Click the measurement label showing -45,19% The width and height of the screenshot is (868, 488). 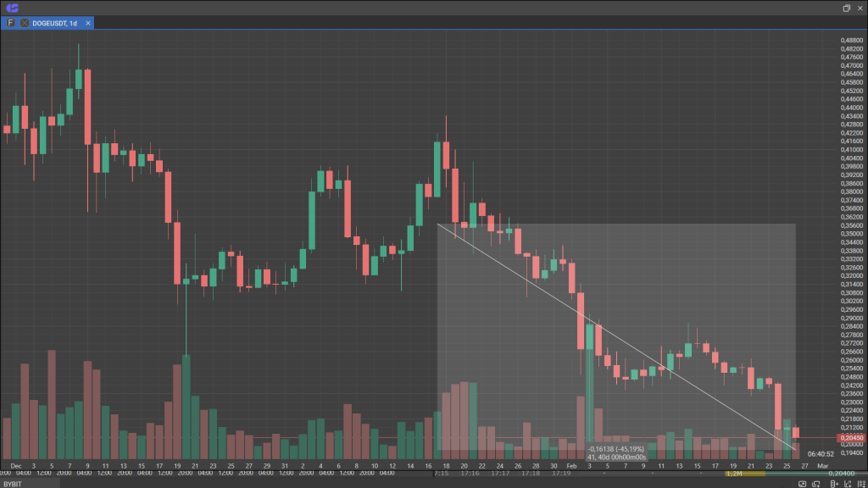pos(615,448)
